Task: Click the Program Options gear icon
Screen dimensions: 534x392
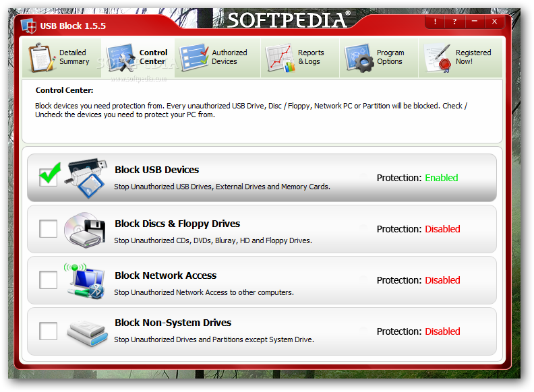Action: click(x=359, y=58)
